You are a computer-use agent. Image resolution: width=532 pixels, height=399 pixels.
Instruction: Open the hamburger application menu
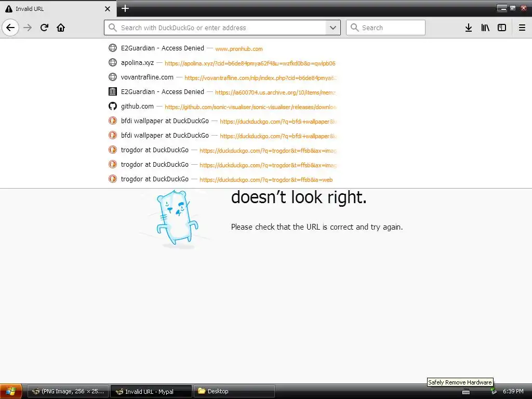pos(522,28)
